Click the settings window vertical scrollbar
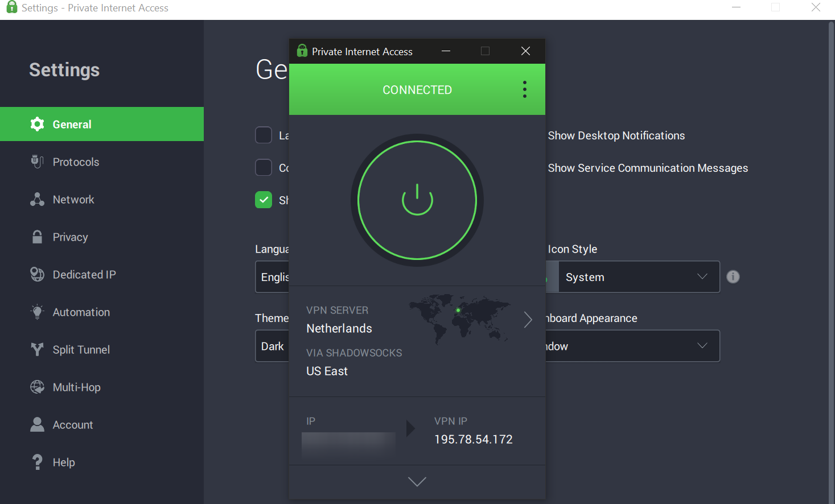 (832, 262)
